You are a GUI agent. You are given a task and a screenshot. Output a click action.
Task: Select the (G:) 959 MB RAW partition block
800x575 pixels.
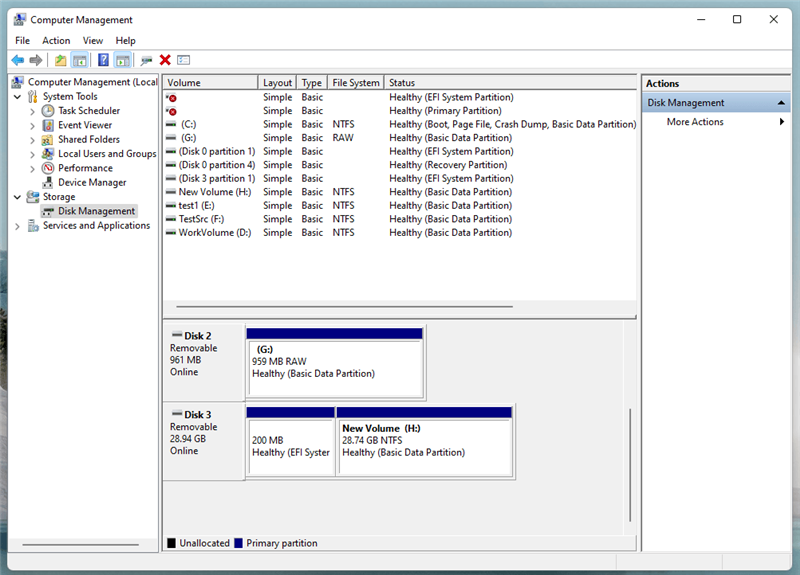tap(335, 362)
